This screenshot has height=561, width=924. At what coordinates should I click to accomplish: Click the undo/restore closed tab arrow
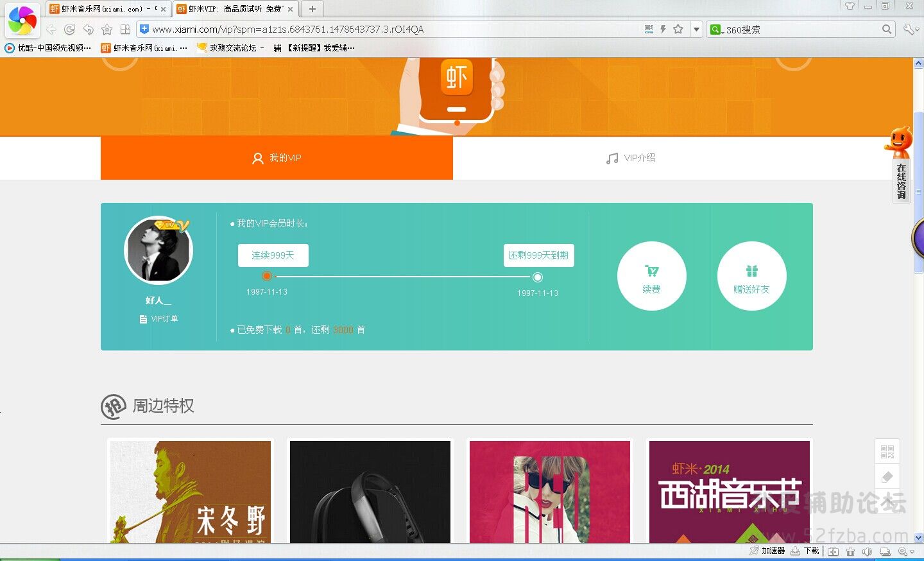[x=89, y=30]
